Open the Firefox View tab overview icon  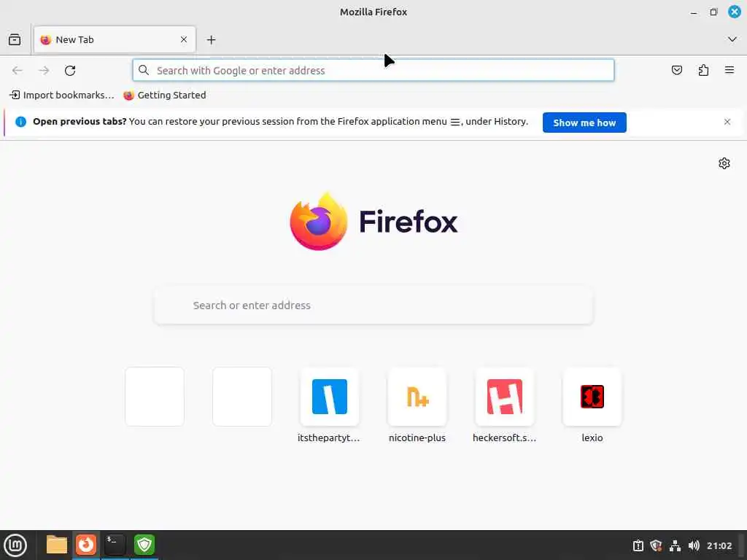point(15,39)
